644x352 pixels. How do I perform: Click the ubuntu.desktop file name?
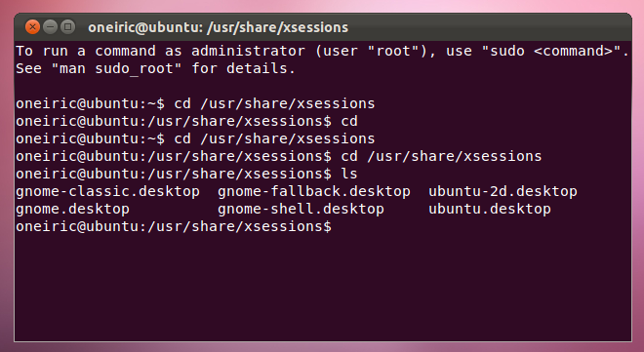coord(490,210)
